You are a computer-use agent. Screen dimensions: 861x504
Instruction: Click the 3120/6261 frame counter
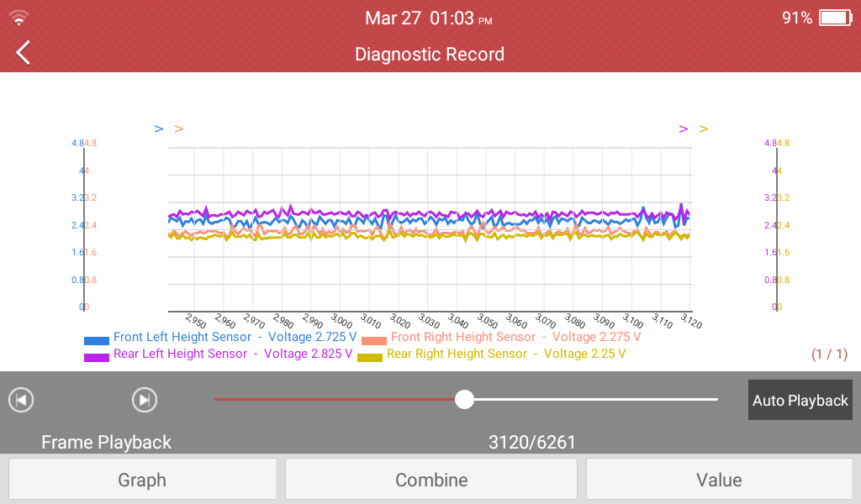532,442
